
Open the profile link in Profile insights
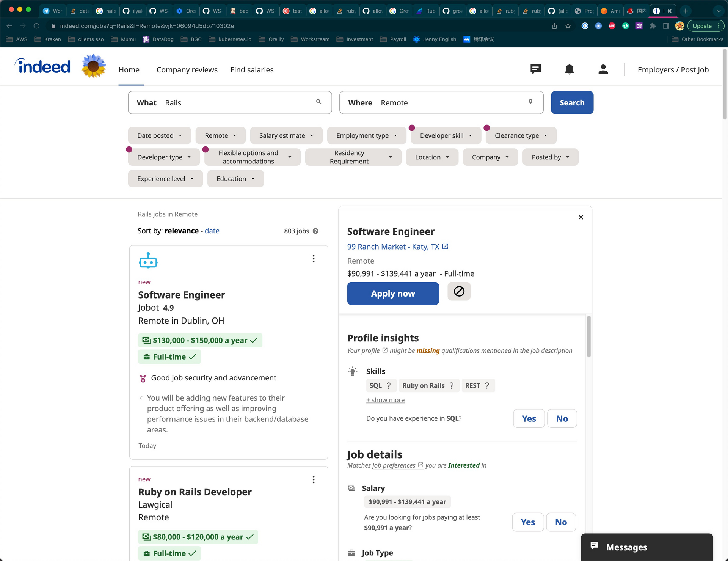374,350
